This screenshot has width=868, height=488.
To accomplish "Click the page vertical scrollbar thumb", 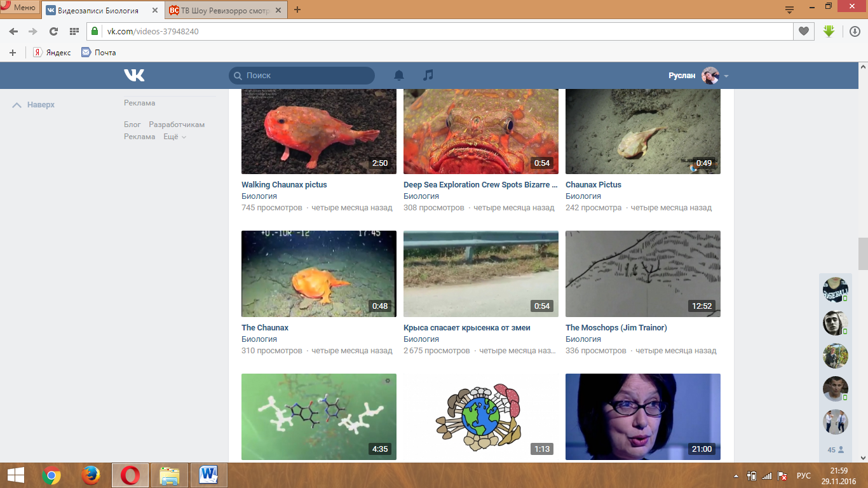I will [x=863, y=254].
